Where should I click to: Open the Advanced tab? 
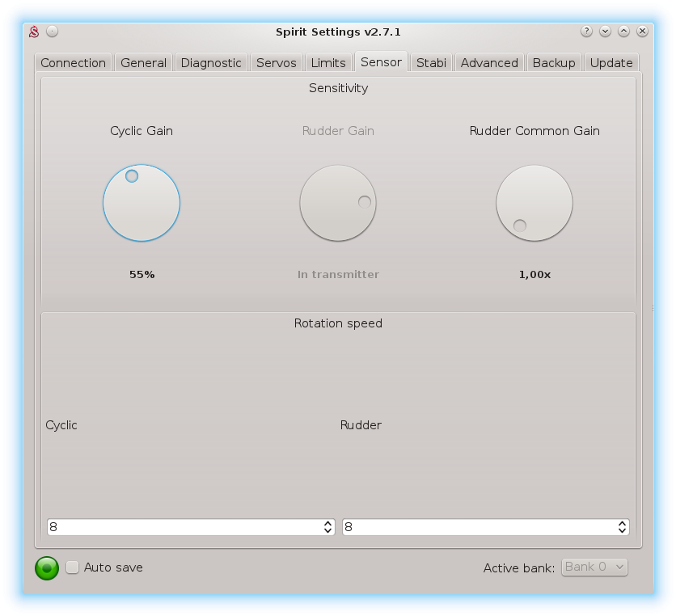tap(489, 63)
